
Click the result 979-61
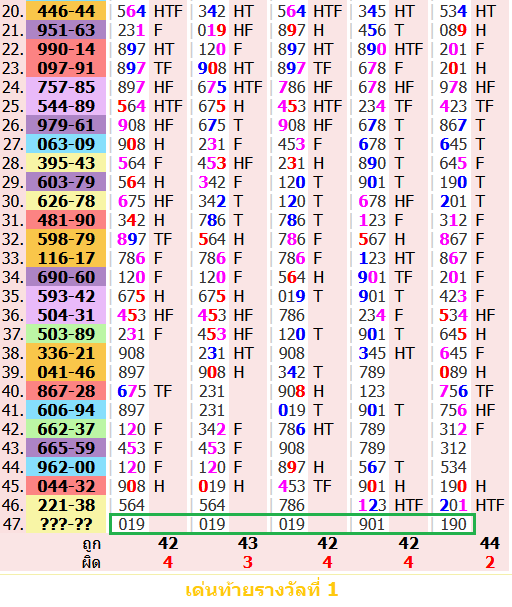(x=66, y=125)
